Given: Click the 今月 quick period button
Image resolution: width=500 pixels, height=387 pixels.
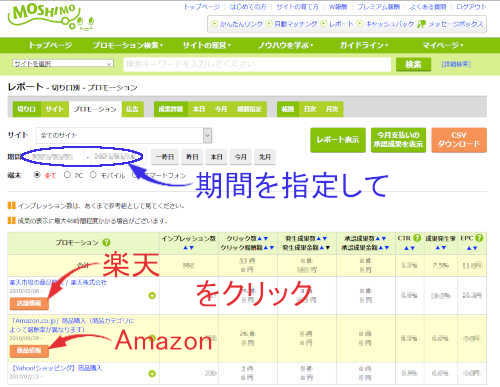Looking at the screenshot, I should click(x=241, y=157).
